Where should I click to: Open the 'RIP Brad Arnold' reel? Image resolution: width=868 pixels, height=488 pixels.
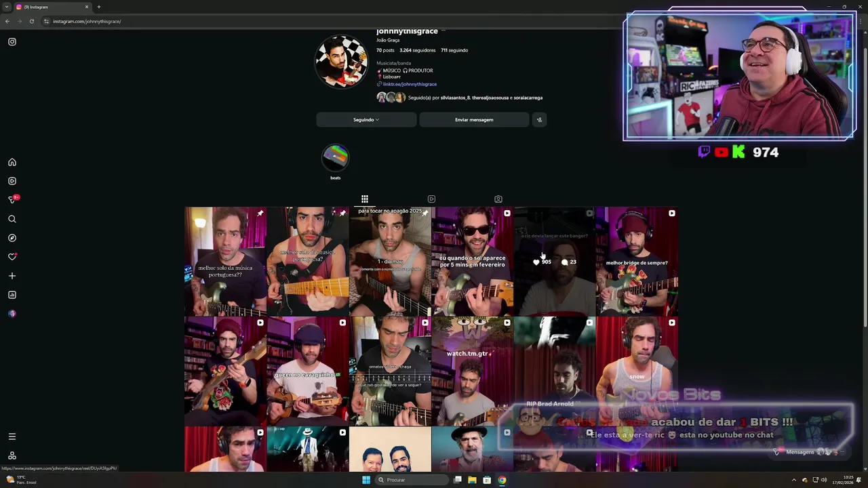(x=554, y=371)
